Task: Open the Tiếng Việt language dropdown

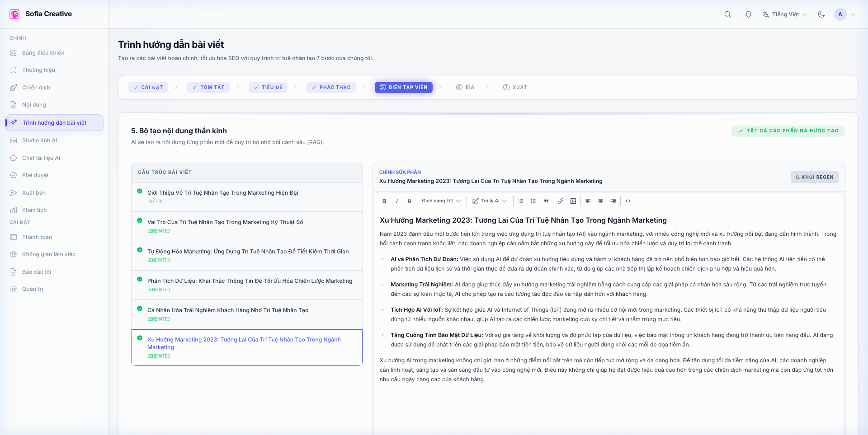Action: point(784,14)
